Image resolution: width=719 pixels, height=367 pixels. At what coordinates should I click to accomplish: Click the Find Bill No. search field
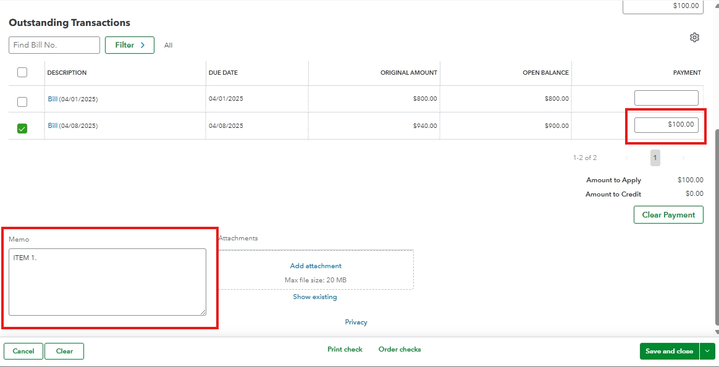coord(54,45)
